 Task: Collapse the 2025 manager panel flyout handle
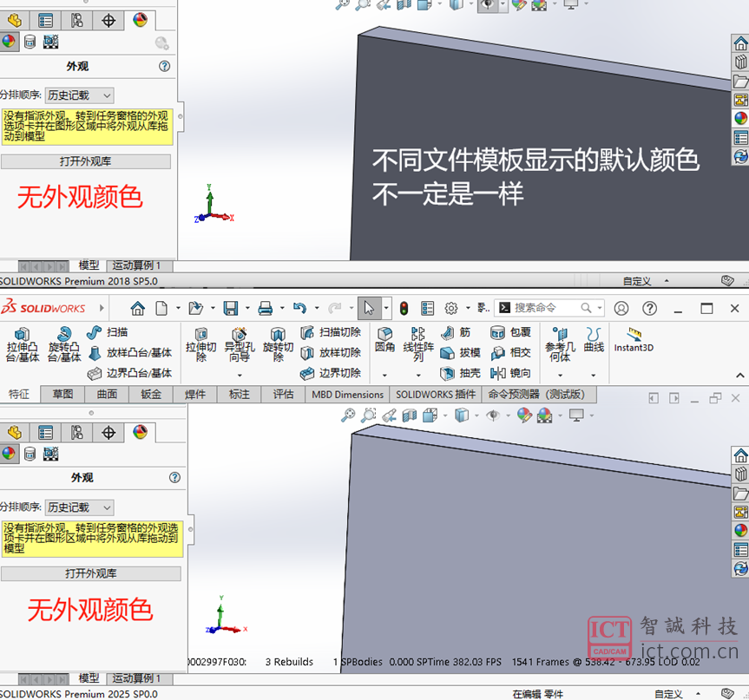[191, 529]
